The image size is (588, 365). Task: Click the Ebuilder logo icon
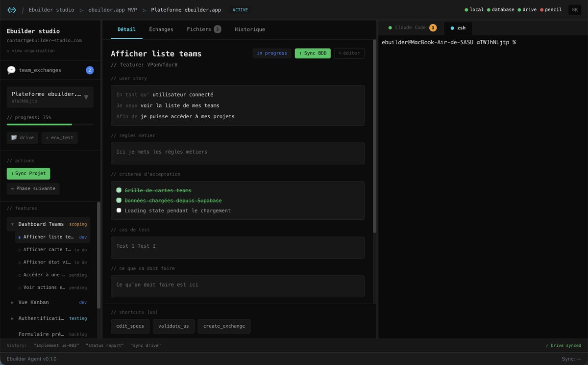(11, 10)
